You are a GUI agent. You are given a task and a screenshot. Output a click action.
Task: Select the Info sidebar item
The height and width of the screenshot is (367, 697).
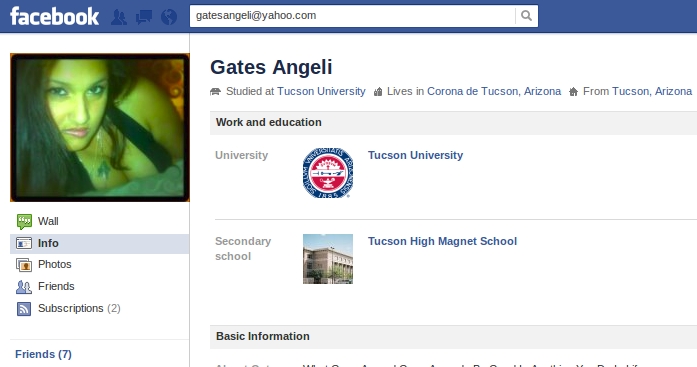[x=100, y=243]
